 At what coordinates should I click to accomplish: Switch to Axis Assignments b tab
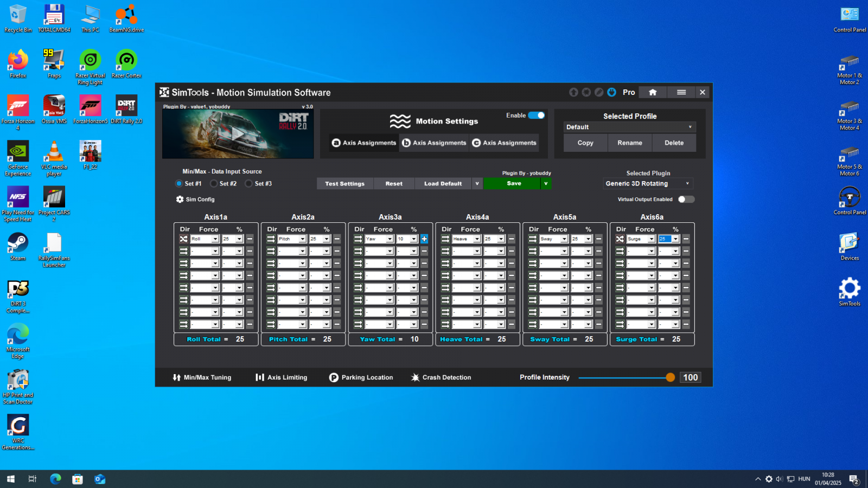434,143
